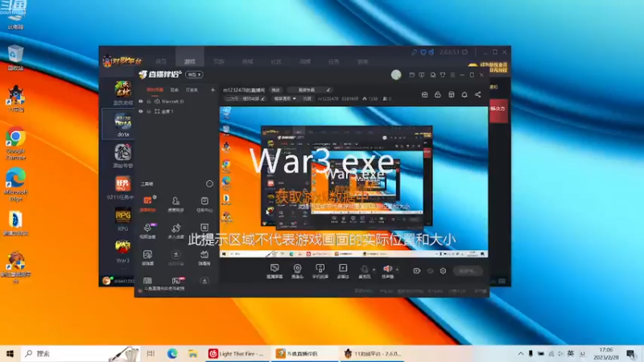
Task: Add a capture-screen source in bottom bar
Action: coord(275,271)
